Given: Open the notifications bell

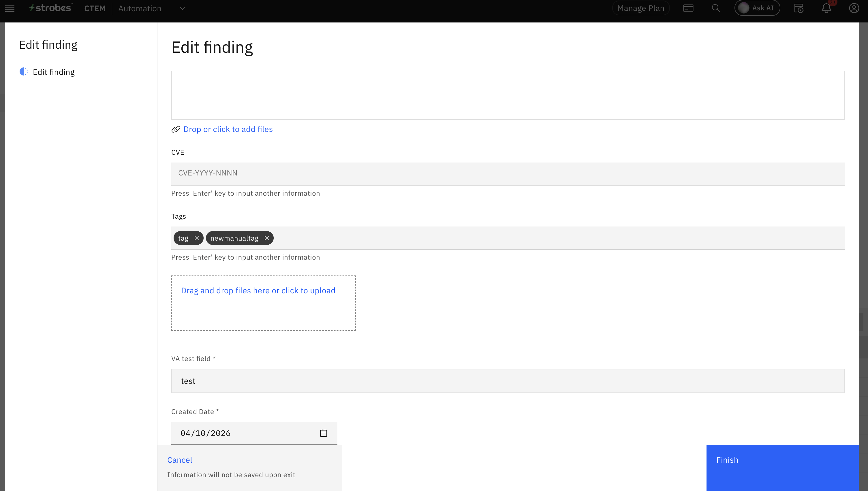Looking at the screenshot, I should pyautogui.click(x=826, y=8).
